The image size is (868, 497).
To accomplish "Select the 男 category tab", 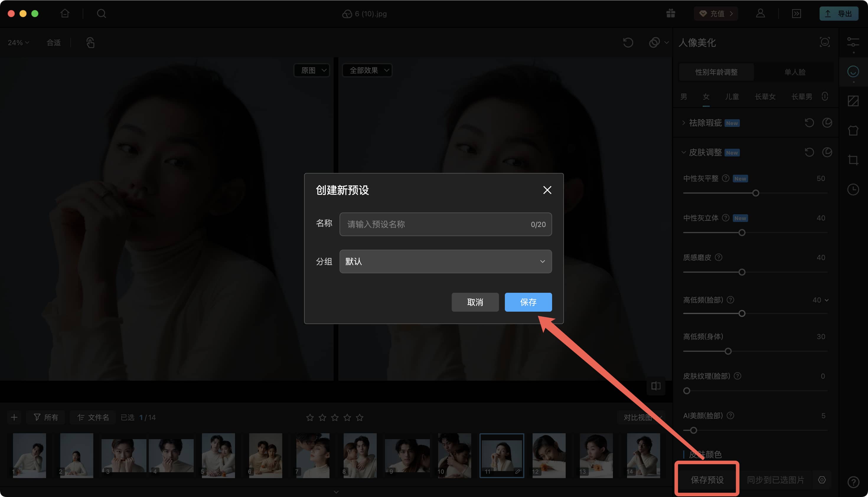I will coord(683,97).
